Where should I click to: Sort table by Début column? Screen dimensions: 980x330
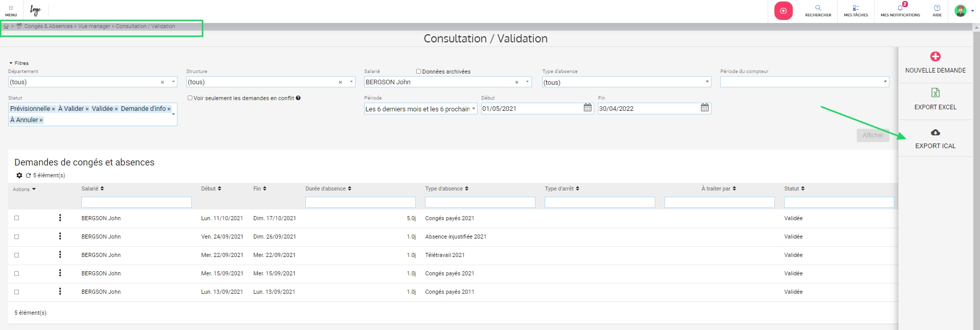click(x=211, y=189)
